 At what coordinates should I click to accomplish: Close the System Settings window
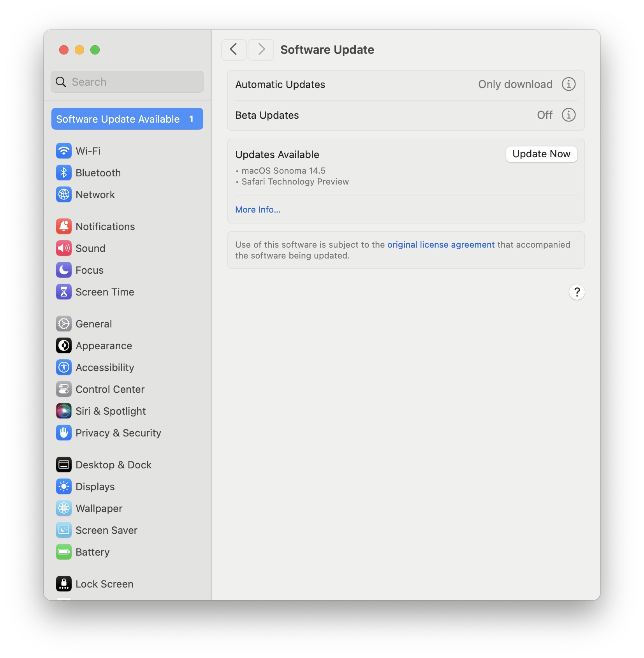[64, 50]
